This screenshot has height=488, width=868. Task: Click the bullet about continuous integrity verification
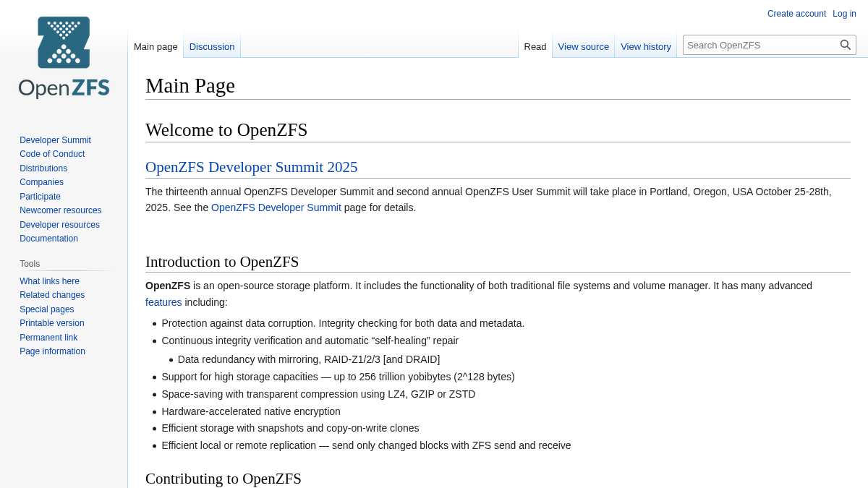click(310, 341)
